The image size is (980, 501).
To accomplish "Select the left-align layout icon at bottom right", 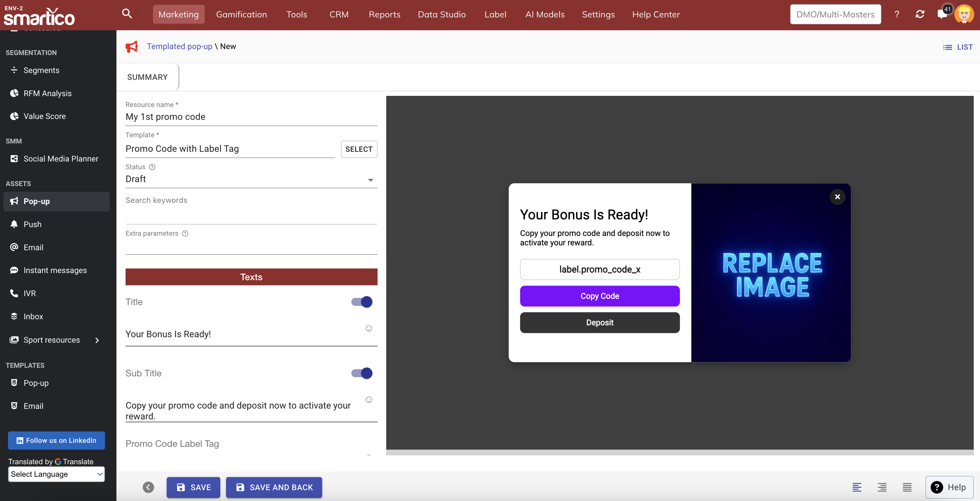I will [x=857, y=487].
